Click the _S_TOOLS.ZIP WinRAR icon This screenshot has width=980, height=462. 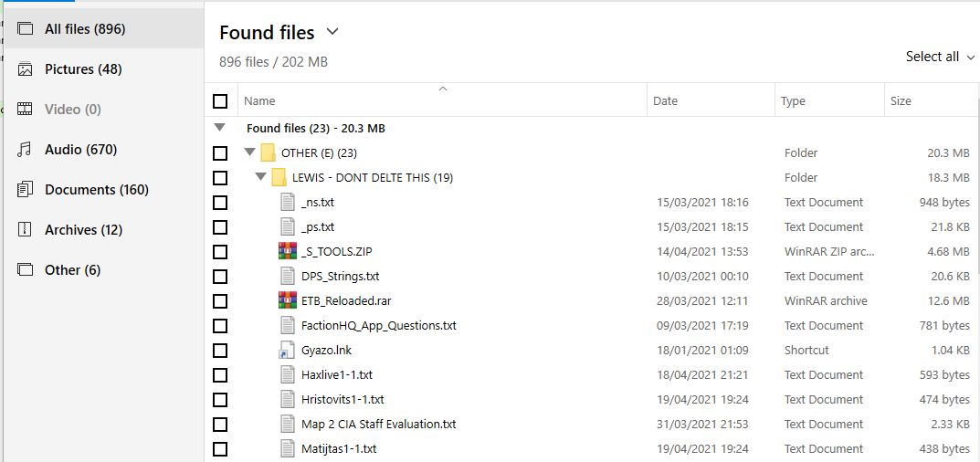288,251
